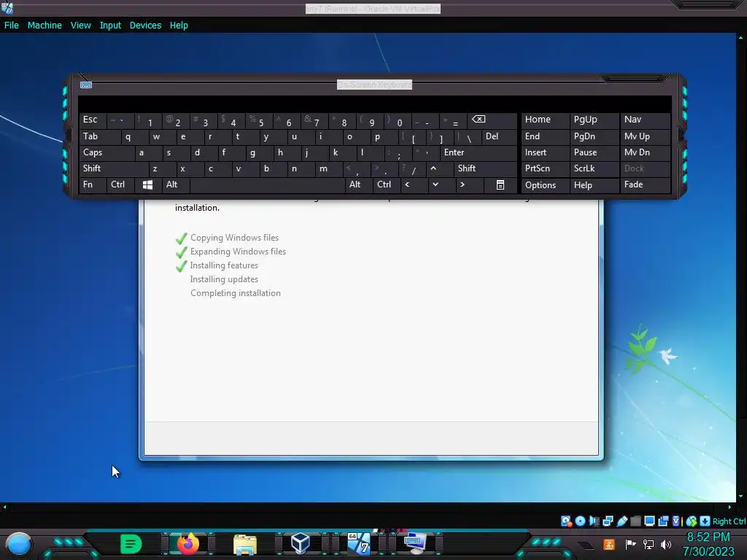The image size is (747, 560).
Task: Click the Help key on On-Screen Keyboard
Action: click(x=595, y=184)
